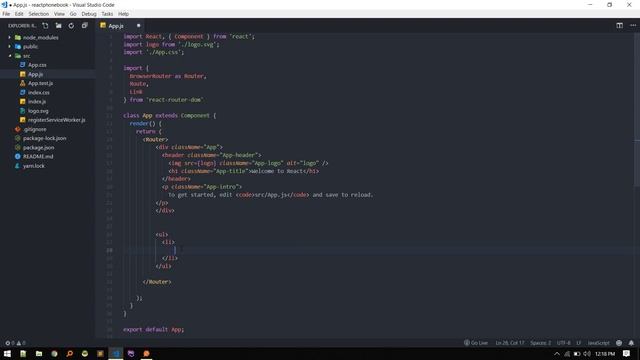
Task: Select the JavaScript language mode
Action: [598, 343]
